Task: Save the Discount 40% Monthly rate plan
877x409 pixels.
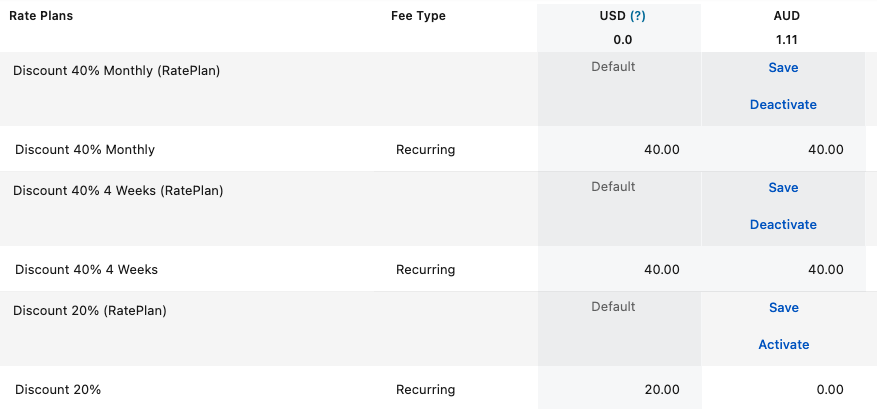Action: tap(783, 68)
